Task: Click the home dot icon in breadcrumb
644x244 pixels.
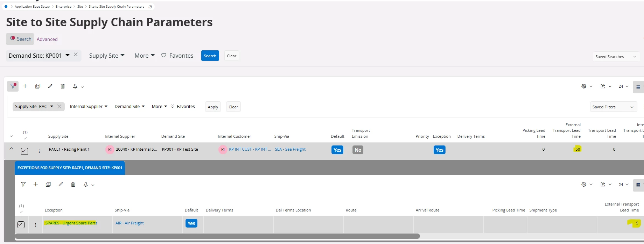Action: pos(6,6)
